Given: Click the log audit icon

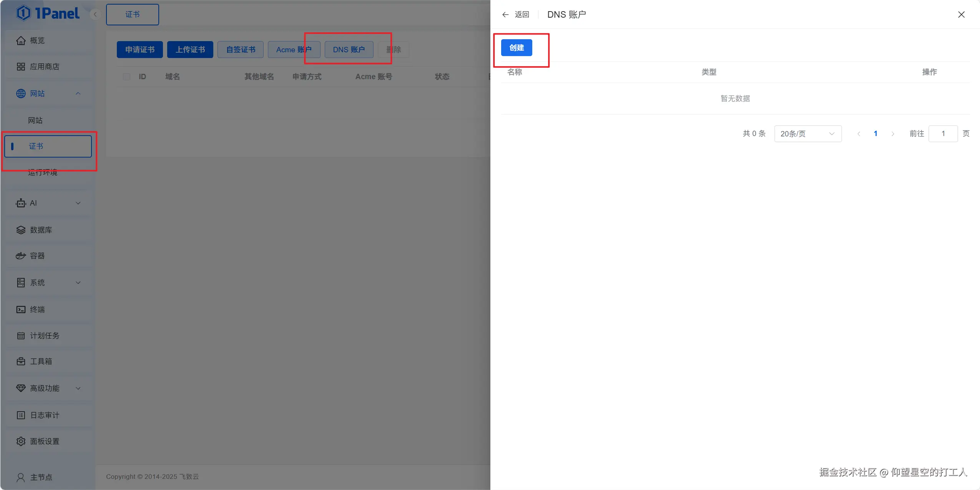Looking at the screenshot, I should [21, 415].
